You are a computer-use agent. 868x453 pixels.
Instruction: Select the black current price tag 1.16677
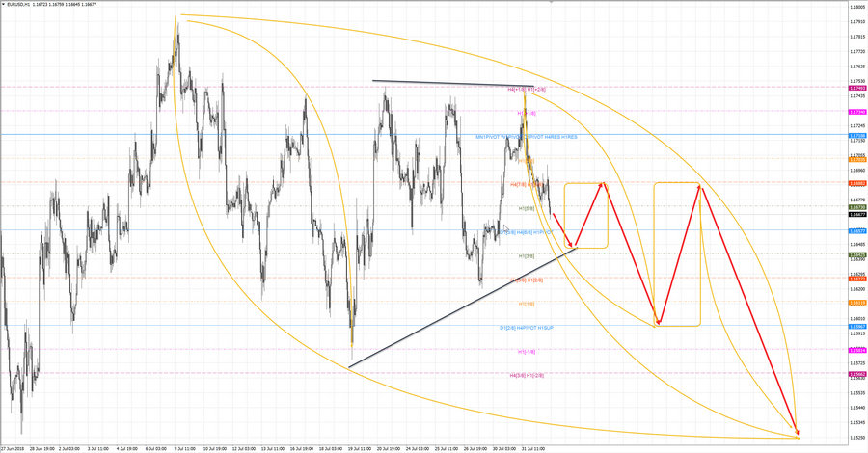click(857, 215)
